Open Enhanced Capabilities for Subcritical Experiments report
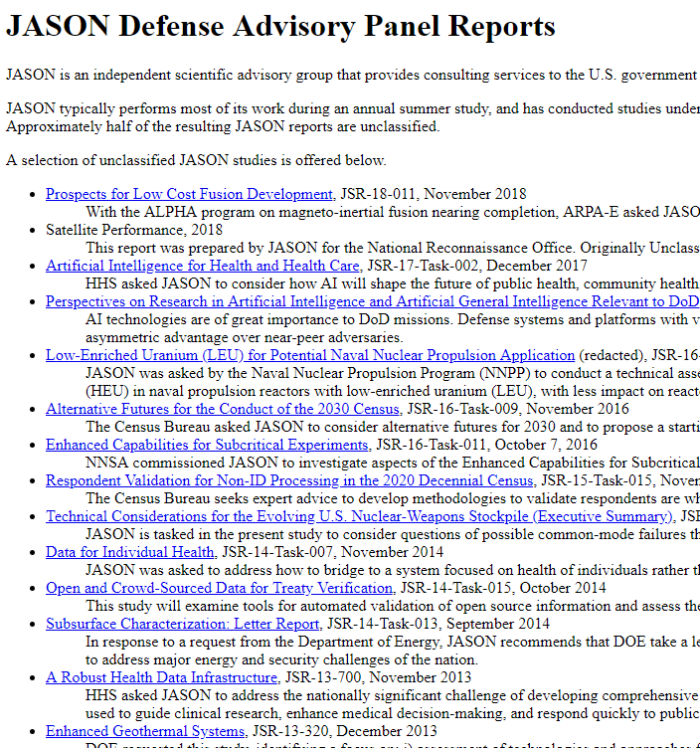Image resolution: width=700 pixels, height=748 pixels. pos(207,445)
